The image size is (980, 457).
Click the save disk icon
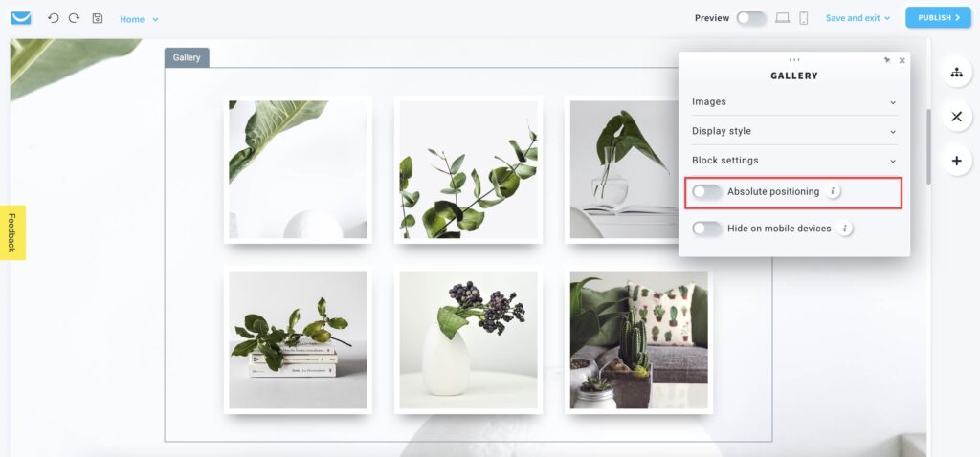[98, 18]
